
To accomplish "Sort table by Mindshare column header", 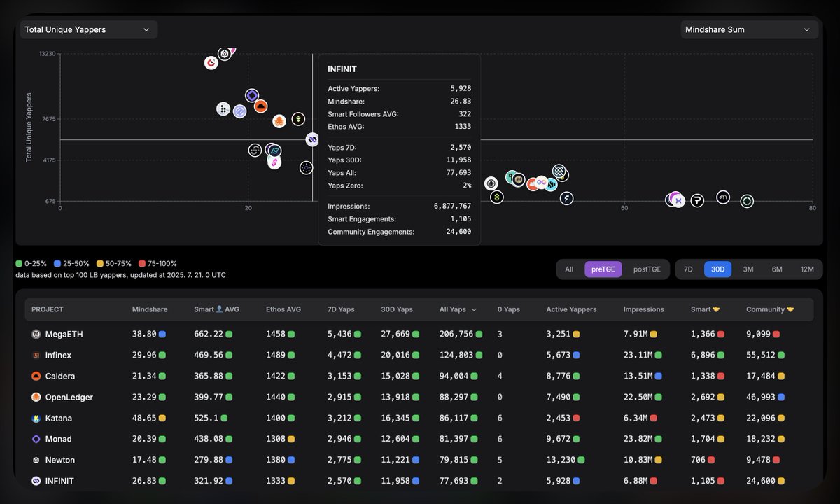I will (150, 309).
